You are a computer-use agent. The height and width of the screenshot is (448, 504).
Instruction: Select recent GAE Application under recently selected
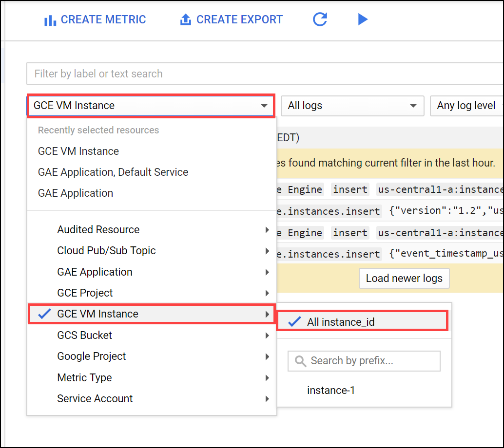[152, 193]
